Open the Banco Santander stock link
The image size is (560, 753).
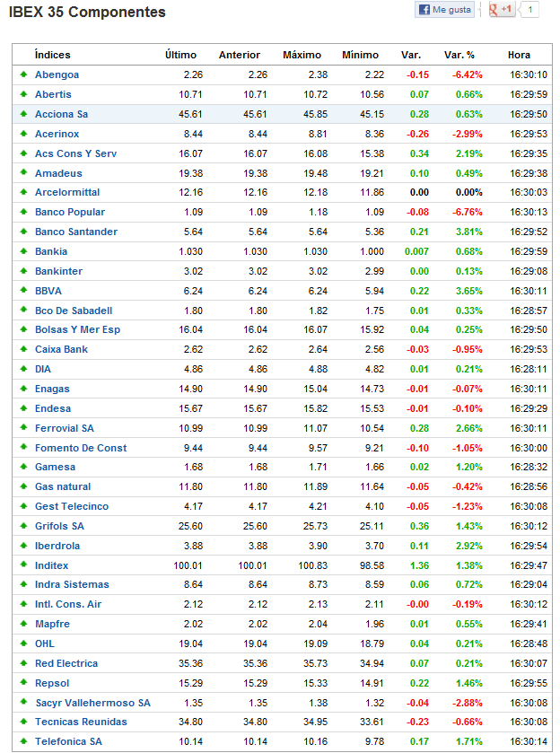(76, 232)
